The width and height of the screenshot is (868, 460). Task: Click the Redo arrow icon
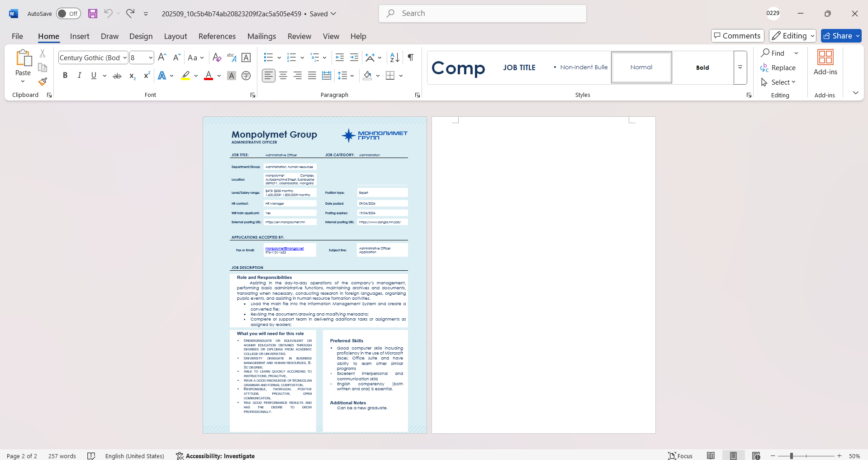pos(130,14)
